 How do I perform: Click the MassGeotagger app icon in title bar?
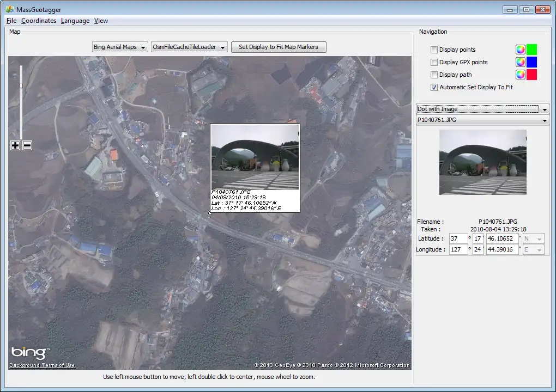pyautogui.click(x=9, y=9)
